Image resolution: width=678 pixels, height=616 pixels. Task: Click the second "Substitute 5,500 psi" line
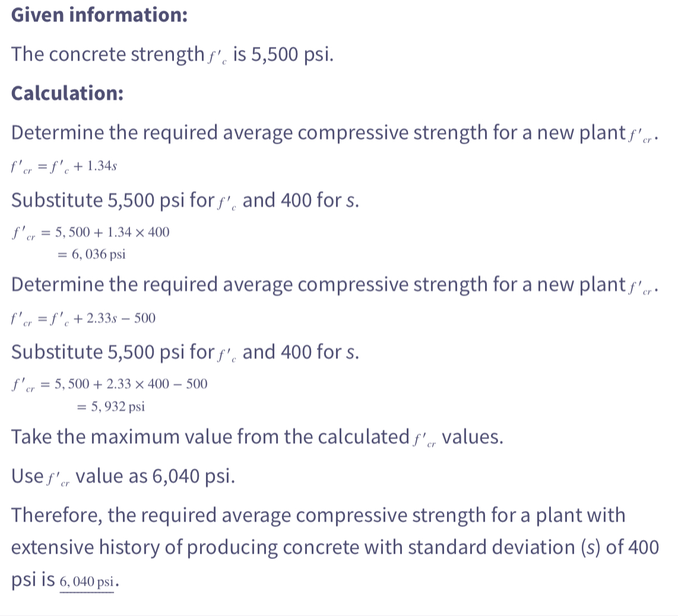pos(185,352)
